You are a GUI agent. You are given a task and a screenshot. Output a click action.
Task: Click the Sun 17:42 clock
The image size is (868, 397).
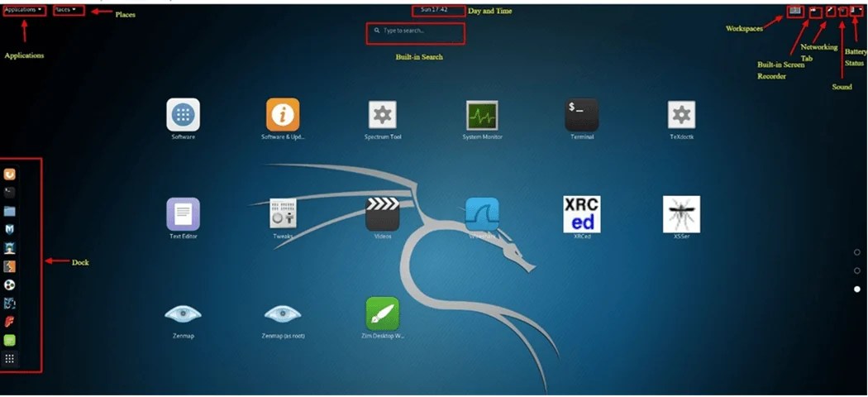(435, 10)
